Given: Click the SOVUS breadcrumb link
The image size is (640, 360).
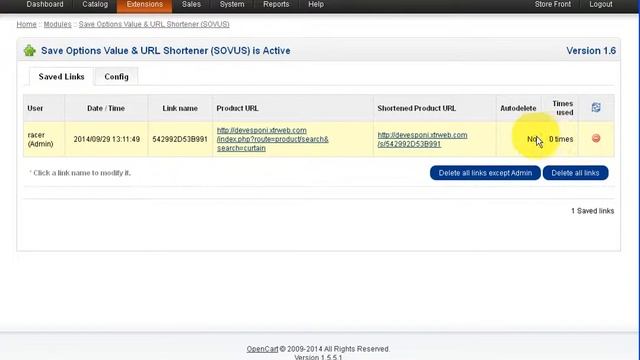Looking at the screenshot, I should (154, 24).
